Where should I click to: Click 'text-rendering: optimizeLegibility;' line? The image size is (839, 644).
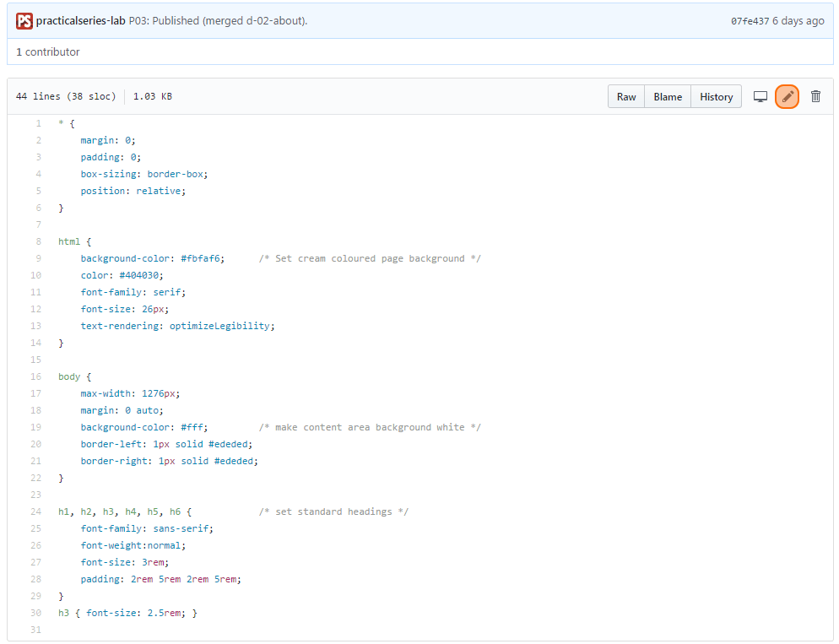177,326
